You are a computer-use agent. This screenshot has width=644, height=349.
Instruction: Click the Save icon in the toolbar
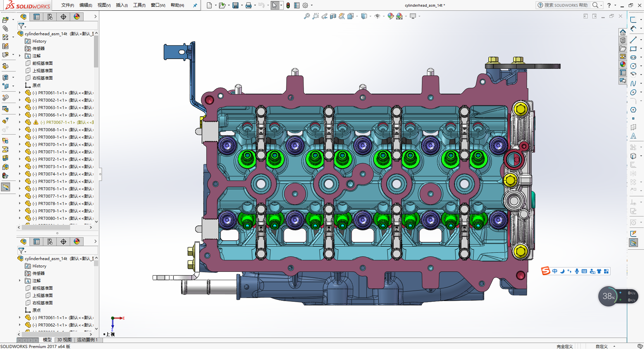pos(235,5)
